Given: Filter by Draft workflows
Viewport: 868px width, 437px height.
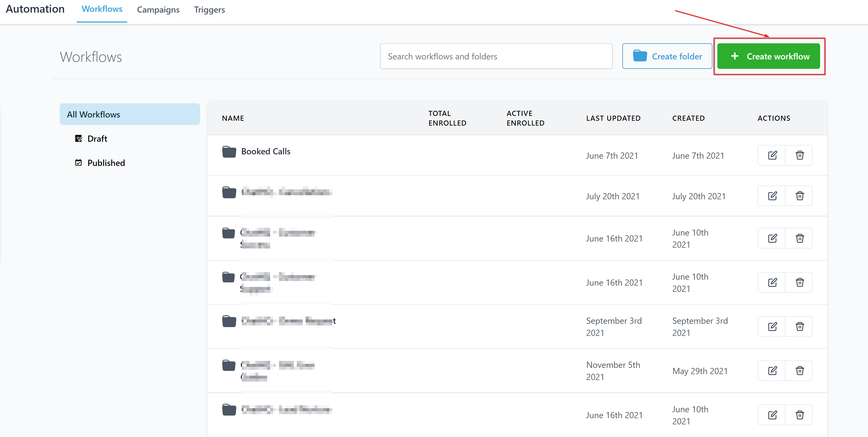Looking at the screenshot, I should tap(97, 139).
